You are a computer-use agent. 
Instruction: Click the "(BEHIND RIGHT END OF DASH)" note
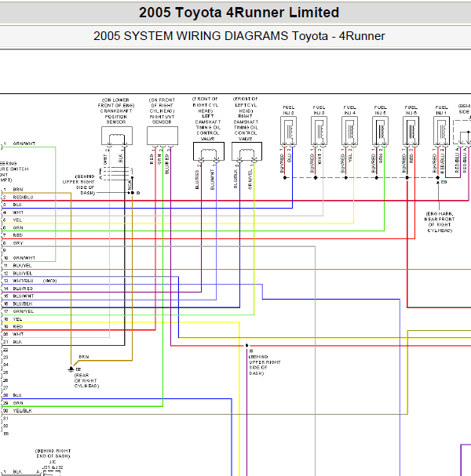point(53,453)
